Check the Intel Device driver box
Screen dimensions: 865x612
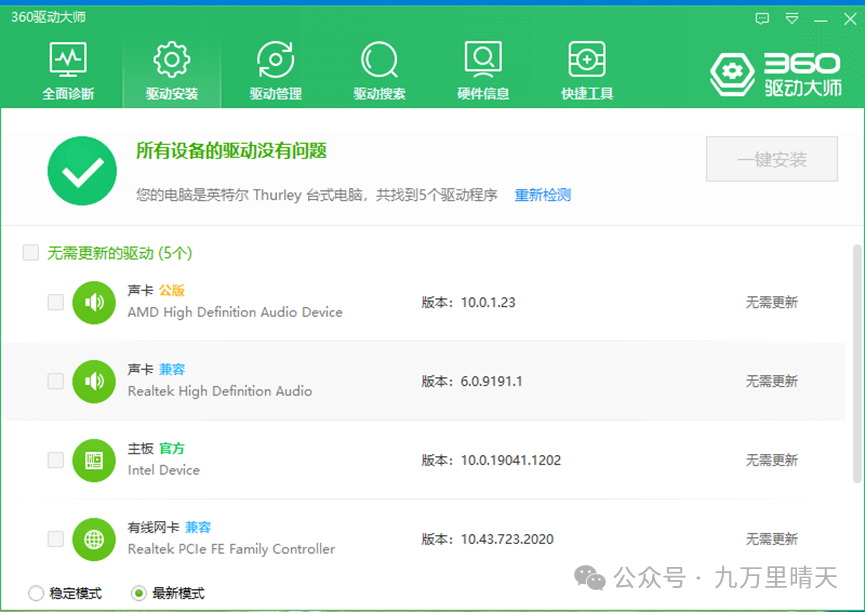(56, 460)
